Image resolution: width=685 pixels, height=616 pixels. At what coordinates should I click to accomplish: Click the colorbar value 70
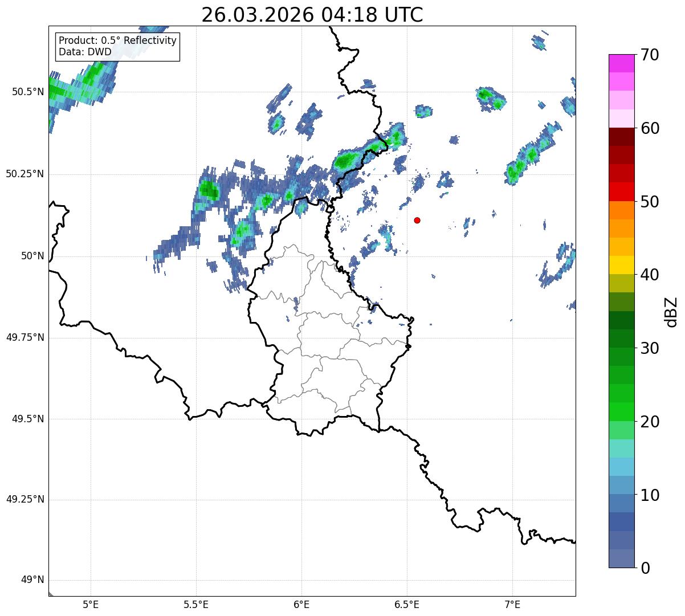pos(650,55)
